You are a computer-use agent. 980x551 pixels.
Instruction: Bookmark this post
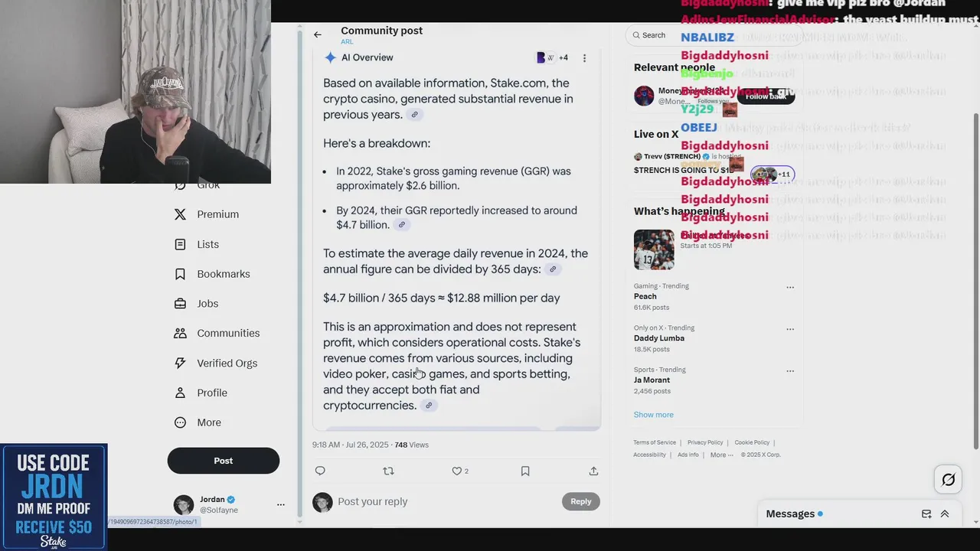[x=525, y=471]
